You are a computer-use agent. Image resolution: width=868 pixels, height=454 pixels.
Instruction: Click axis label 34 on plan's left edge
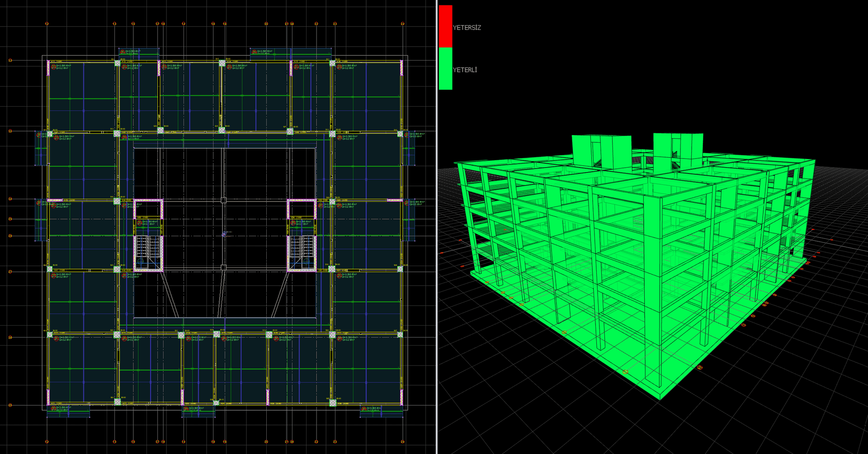10,199
